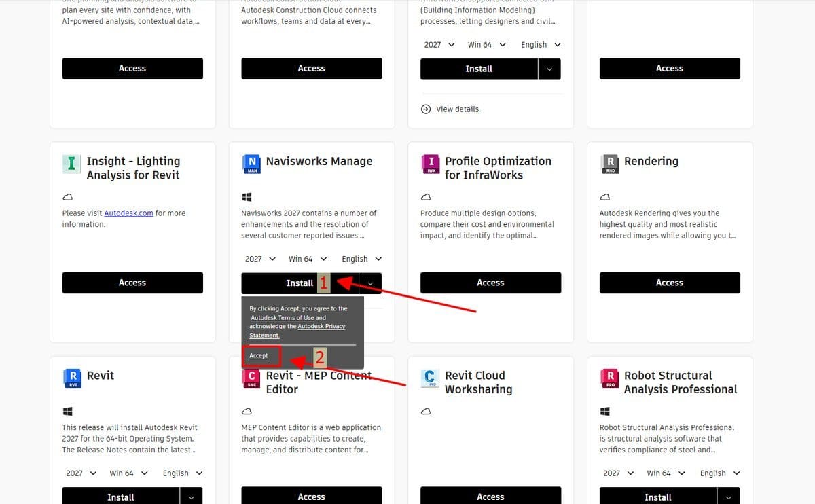Click the Revit Cloud Worksharing icon
Image resolution: width=815 pixels, height=504 pixels.
click(431, 378)
